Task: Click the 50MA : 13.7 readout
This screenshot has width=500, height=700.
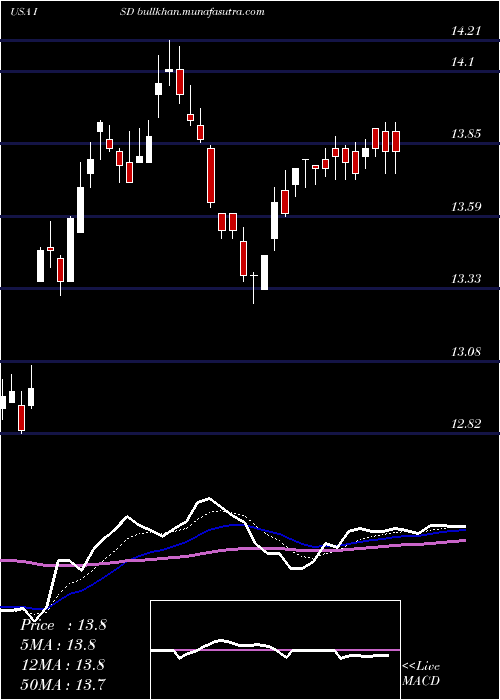Action: click(x=63, y=684)
